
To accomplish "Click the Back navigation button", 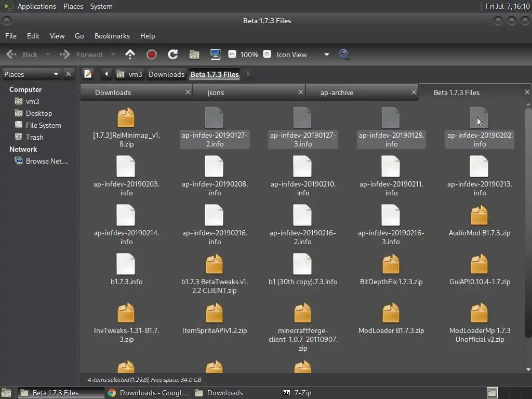I will click(21, 54).
